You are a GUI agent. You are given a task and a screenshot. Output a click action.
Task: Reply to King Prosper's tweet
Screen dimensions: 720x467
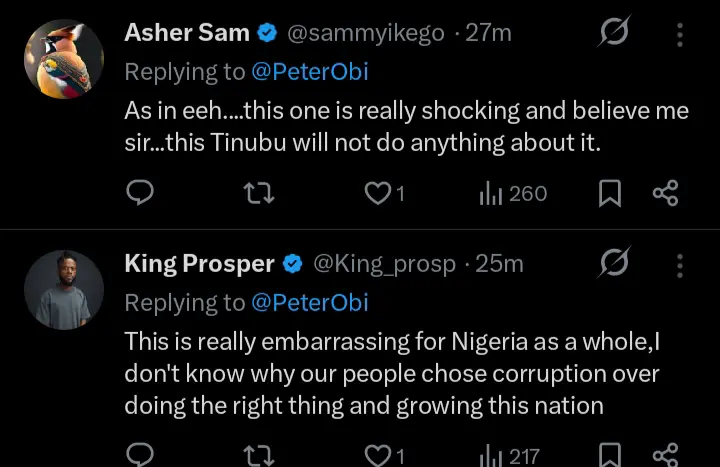coord(141,456)
